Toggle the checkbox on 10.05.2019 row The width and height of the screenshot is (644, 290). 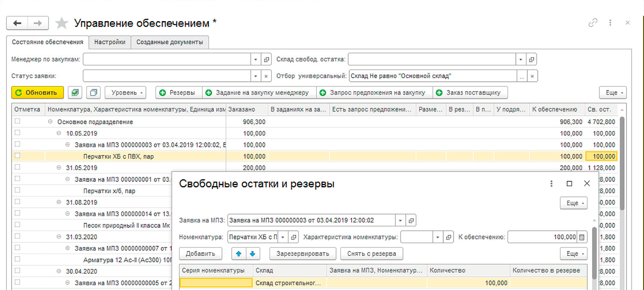tap(18, 133)
